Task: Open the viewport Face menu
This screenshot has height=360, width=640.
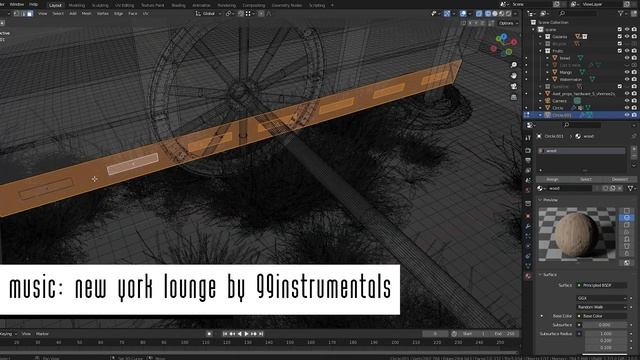Action: (x=133, y=13)
